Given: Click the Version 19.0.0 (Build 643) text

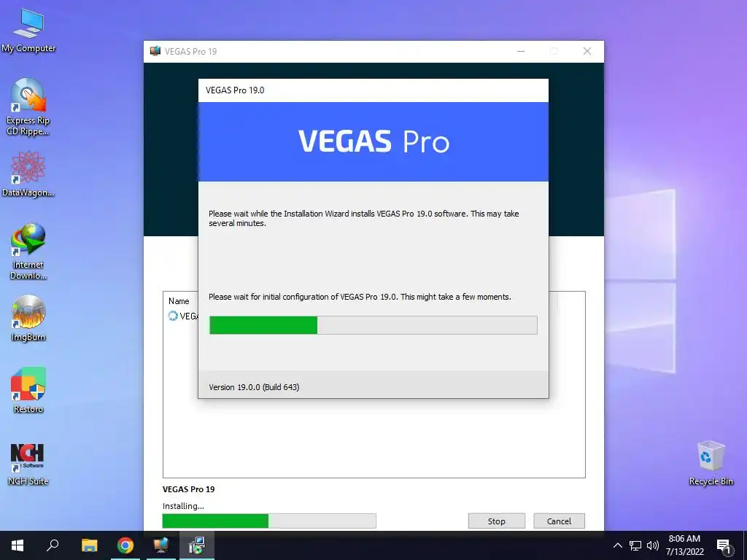Looking at the screenshot, I should tap(254, 387).
